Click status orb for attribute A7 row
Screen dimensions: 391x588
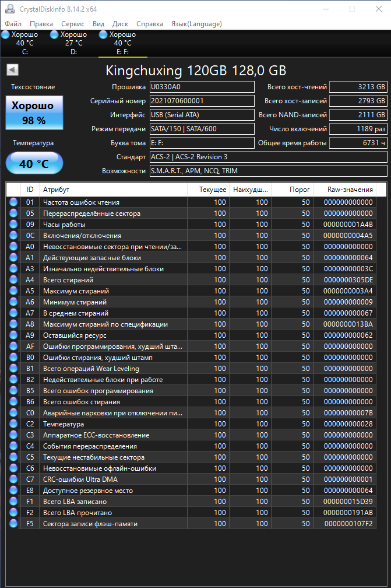coord(13,313)
